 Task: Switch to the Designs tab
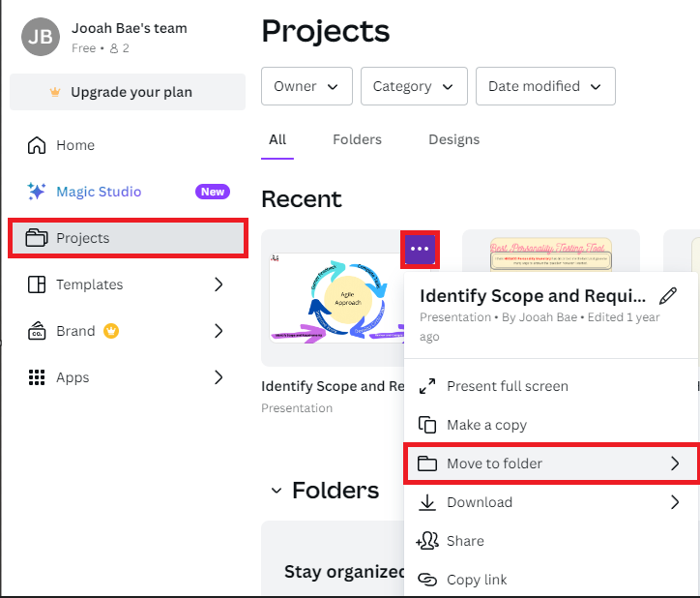pyautogui.click(x=453, y=139)
